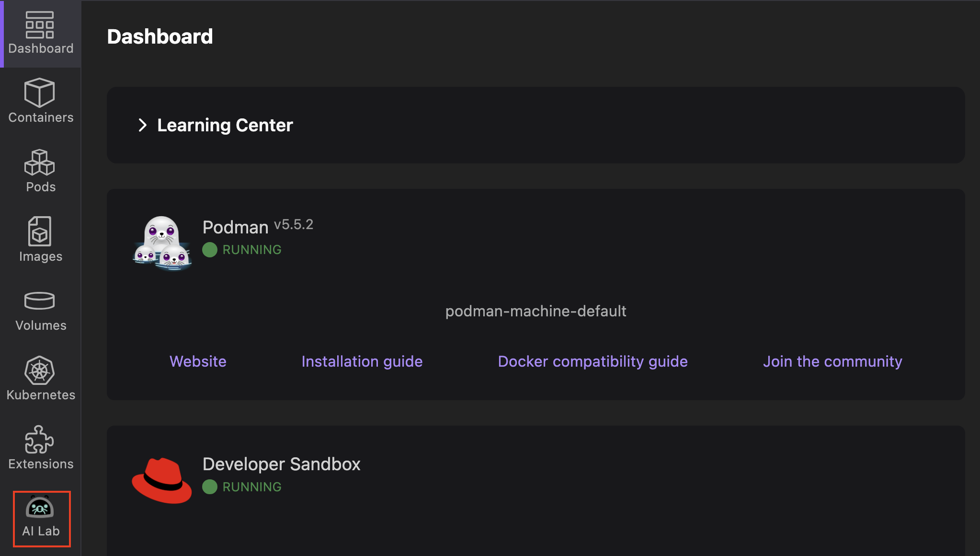Launch the AI Lab extension
The width and height of the screenshot is (980, 556).
point(42,518)
